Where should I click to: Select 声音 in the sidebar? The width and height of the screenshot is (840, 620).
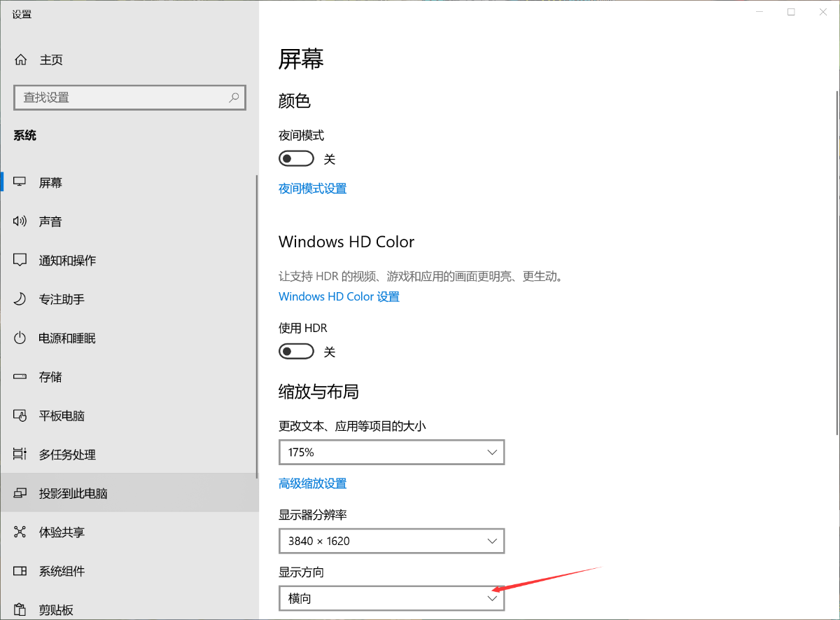(x=129, y=221)
